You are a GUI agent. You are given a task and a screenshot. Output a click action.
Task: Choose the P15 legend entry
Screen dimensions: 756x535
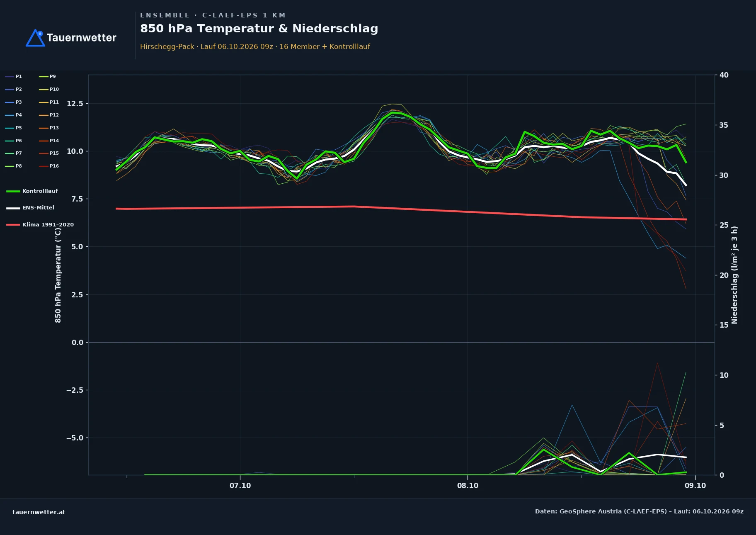(x=49, y=153)
